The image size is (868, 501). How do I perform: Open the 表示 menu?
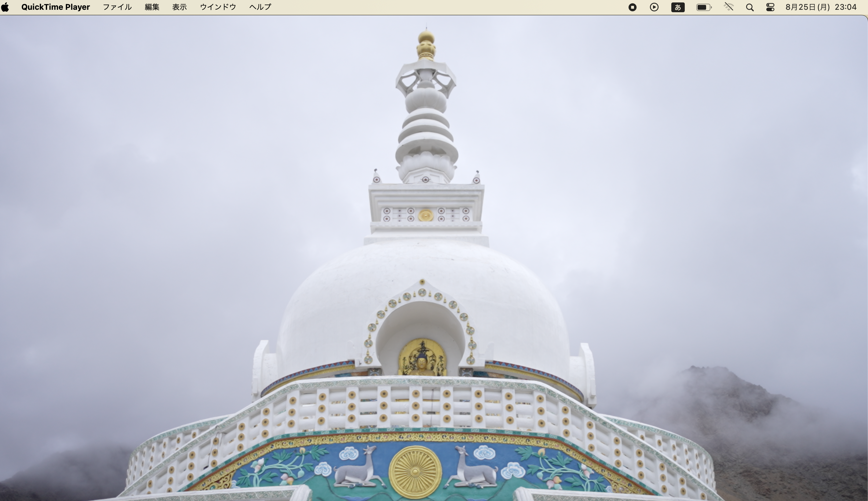point(180,7)
